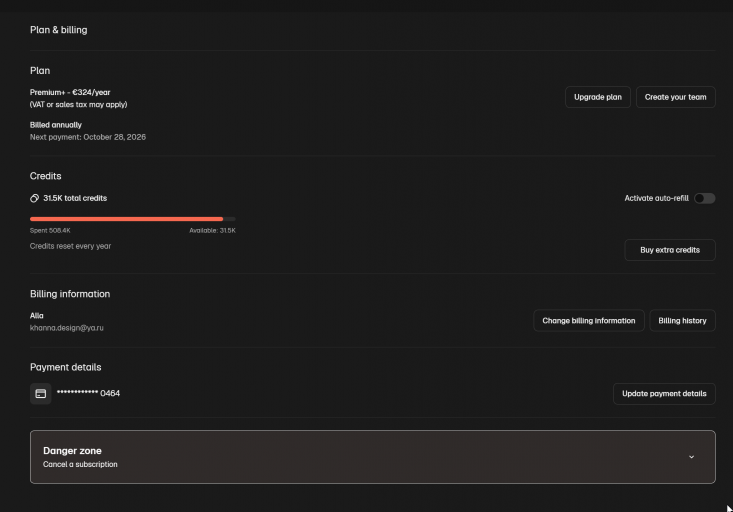Click the Activate auto-refill label
Viewport: 733px width, 512px height.
point(656,198)
